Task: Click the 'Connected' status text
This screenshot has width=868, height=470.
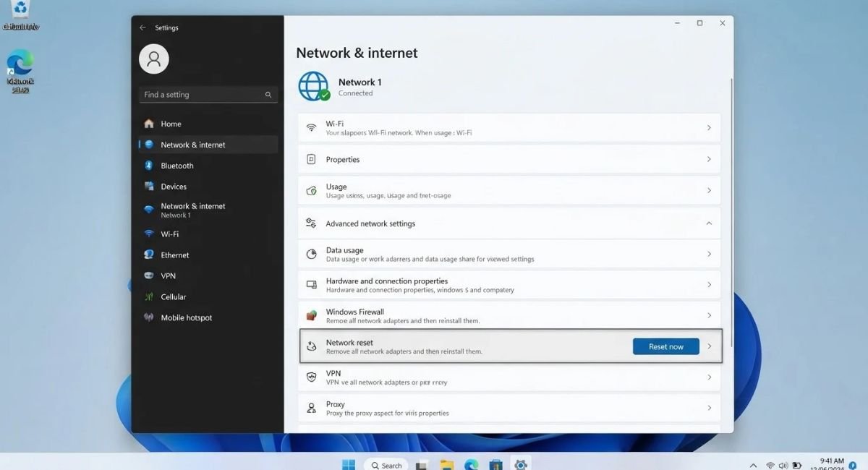Action: (356, 93)
